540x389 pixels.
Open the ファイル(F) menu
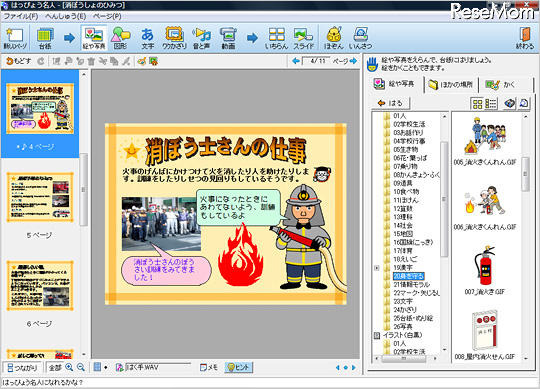pyautogui.click(x=21, y=16)
